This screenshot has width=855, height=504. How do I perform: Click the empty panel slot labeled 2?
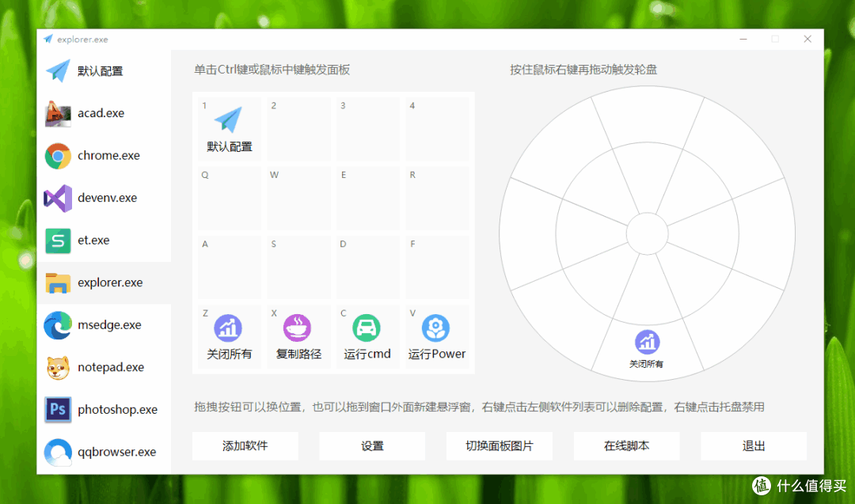298,128
